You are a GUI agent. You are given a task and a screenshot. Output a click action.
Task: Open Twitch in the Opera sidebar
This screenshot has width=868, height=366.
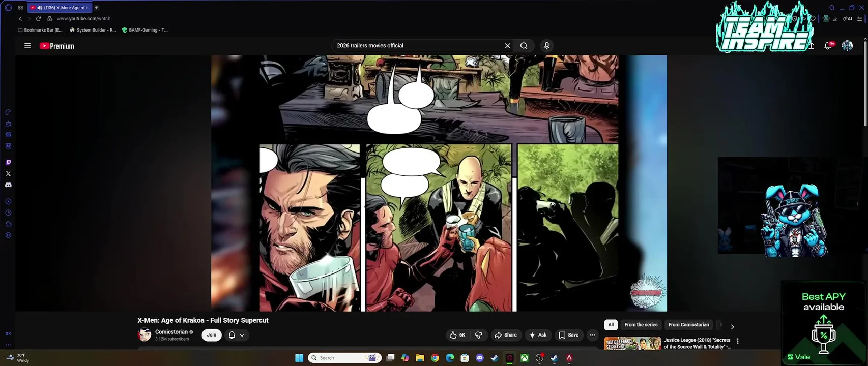[x=8, y=163]
